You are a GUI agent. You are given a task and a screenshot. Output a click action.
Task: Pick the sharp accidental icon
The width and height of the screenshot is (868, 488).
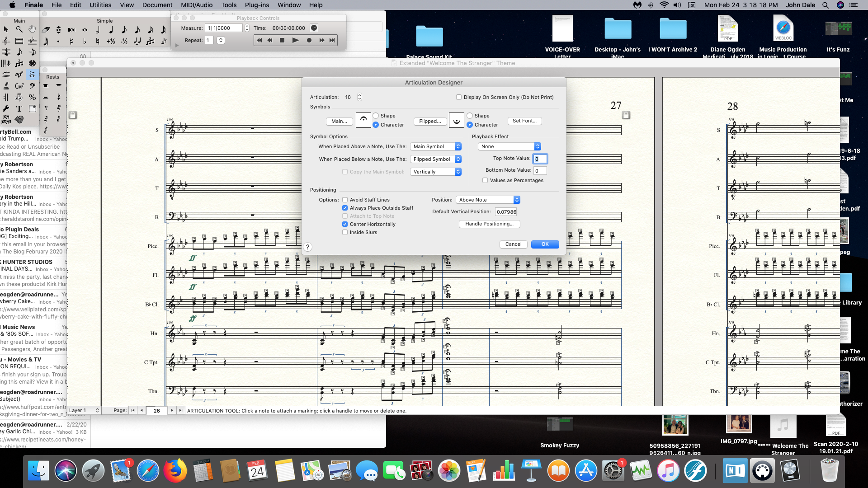[x=71, y=42]
